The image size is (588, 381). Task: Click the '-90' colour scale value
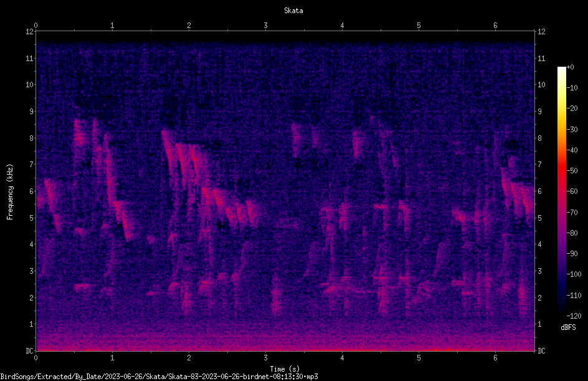pos(572,254)
